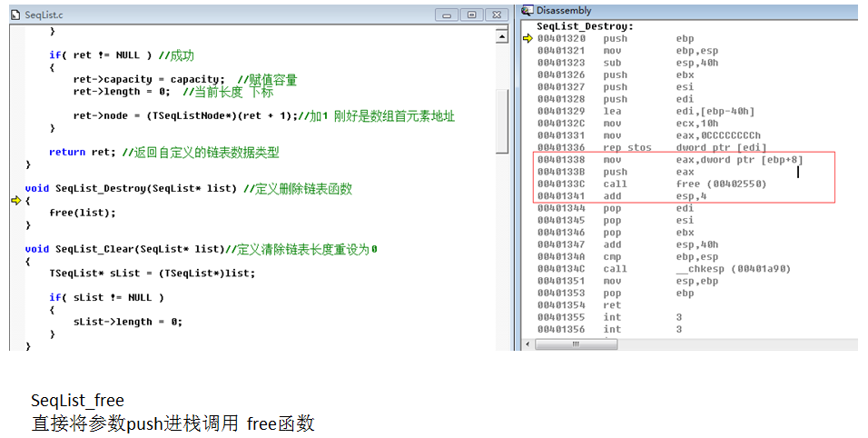Click the 'SeqList_Destroy:' label in Disassembly
This screenshot has height=438, width=868.
coord(585,26)
